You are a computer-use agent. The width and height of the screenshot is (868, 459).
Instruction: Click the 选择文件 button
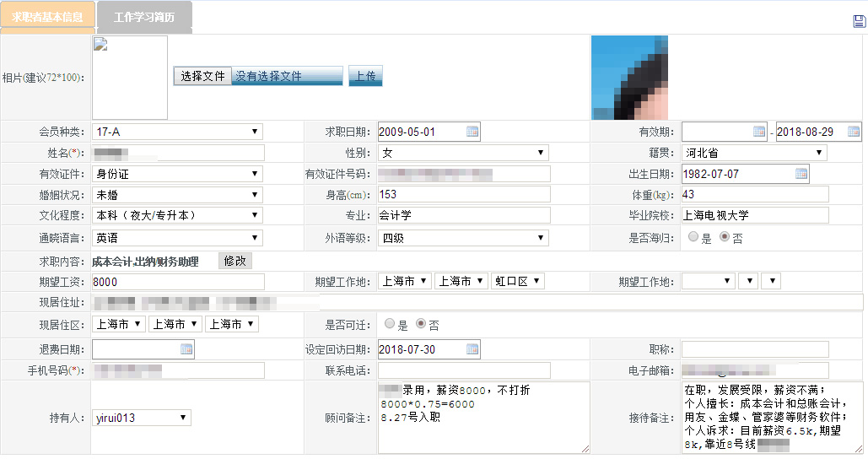tap(202, 76)
